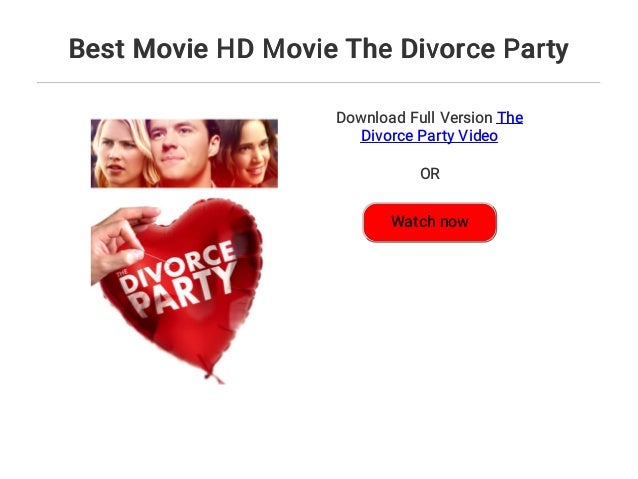Click the balloon's tied knot at bottom
The image size is (638, 479).
(x=213, y=376)
